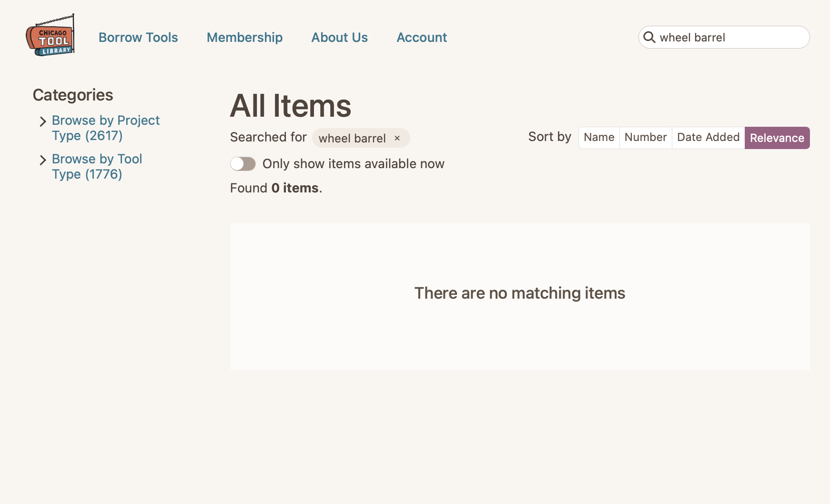Click the 'wheel barrel' search term chip
830x504 pixels.
(x=352, y=138)
